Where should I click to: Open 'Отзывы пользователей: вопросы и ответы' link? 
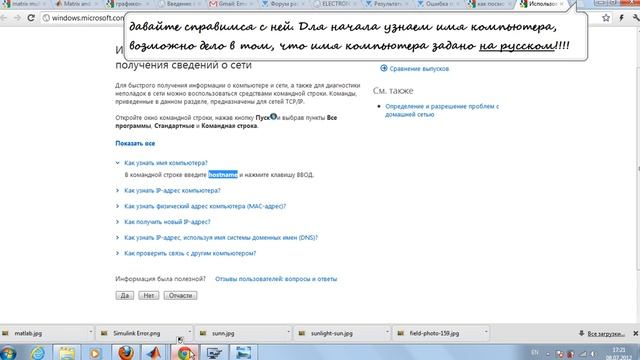coord(276,279)
